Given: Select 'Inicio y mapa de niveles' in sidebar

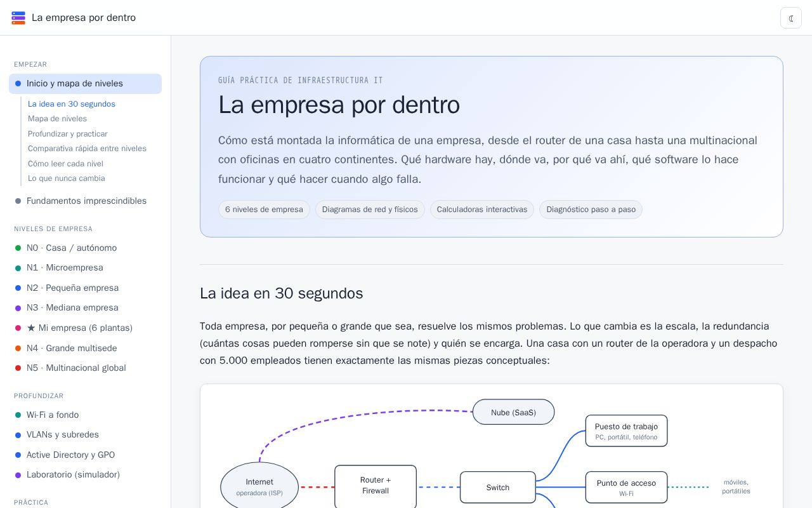Looking at the screenshot, I should click(x=85, y=84).
